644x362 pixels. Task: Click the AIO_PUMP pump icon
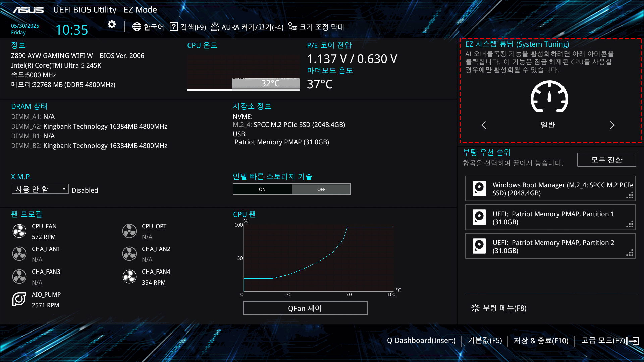click(x=19, y=299)
